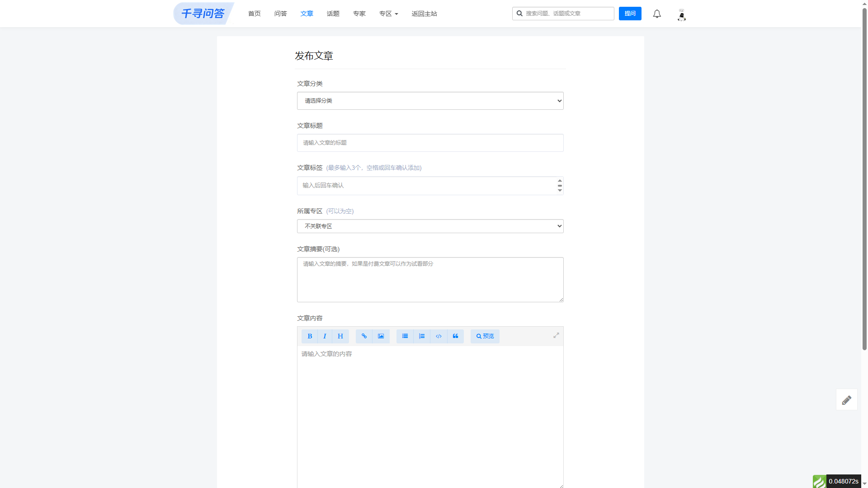Insert a blockquote
Image resolution: width=868 pixels, height=488 pixels.
point(455,336)
